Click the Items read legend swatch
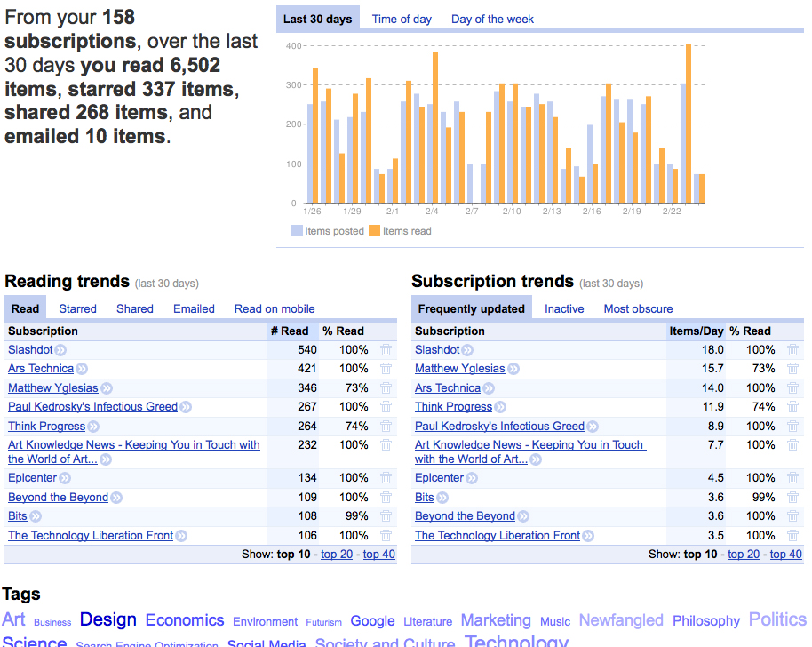 click(x=374, y=230)
